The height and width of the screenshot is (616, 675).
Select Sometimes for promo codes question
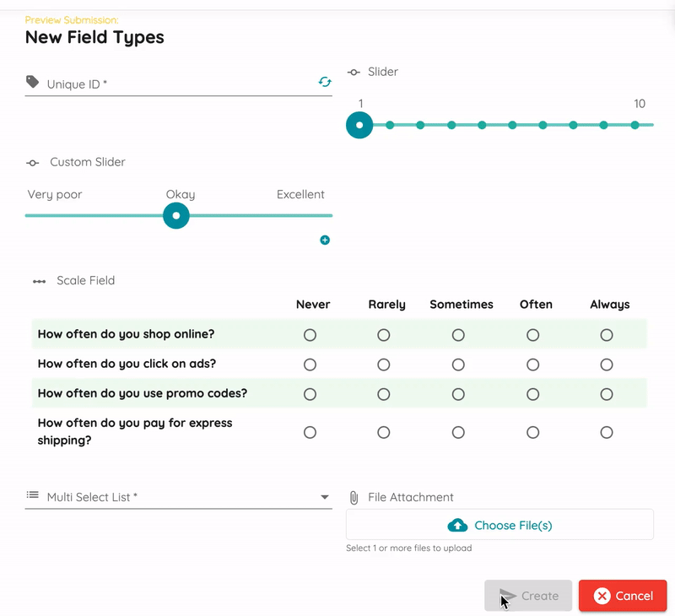(x=458, y=394)
